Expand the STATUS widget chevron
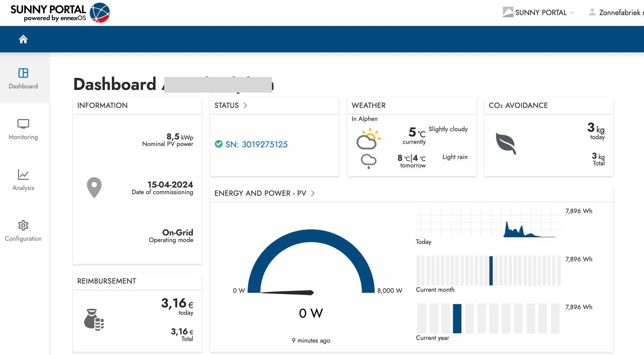The width and height of the screenshot is (644, 355). click(x=245, y=106)
